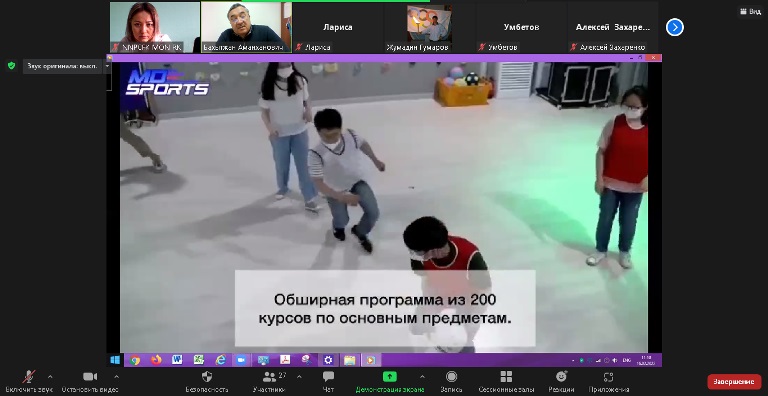The image size is (768, 396).
Task: Open the View menu at top right
Action: (750, 12)
